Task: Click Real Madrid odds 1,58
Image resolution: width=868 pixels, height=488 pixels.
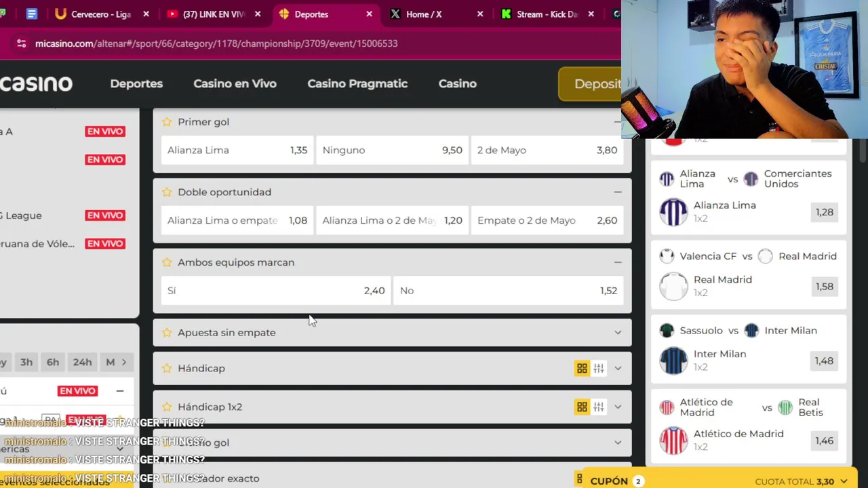Action: pos(825,287)
